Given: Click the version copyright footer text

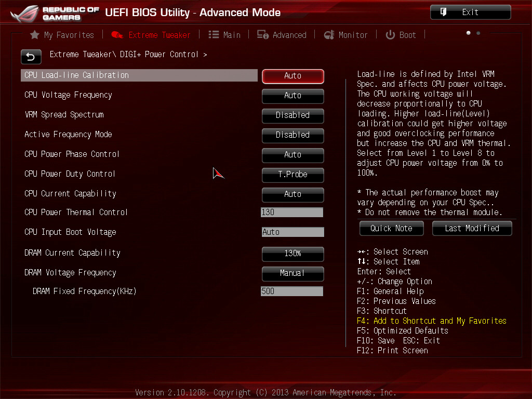Looking at the screenshot, I should click(265, 393).
